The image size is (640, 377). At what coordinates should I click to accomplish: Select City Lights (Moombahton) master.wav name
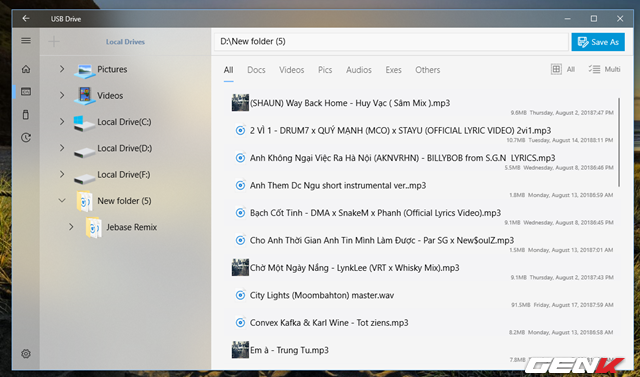click(322, 295)
